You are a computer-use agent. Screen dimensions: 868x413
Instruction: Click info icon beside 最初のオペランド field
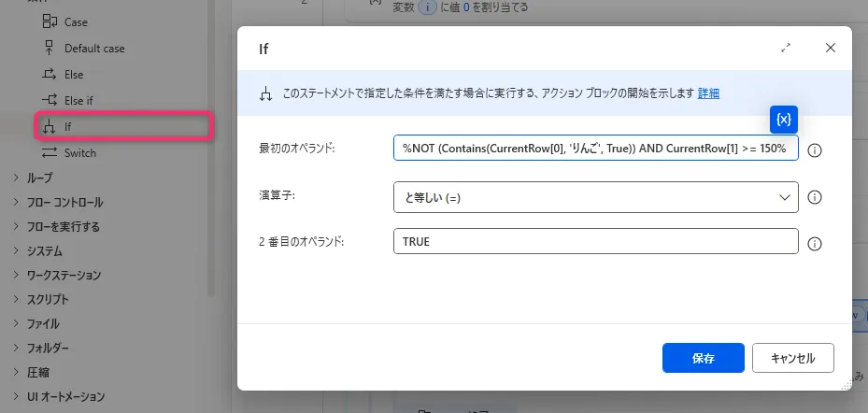pos(814,150)
